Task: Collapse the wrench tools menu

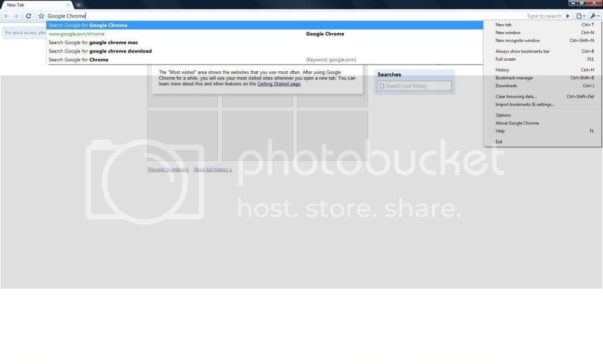Action: pos(595,16)
